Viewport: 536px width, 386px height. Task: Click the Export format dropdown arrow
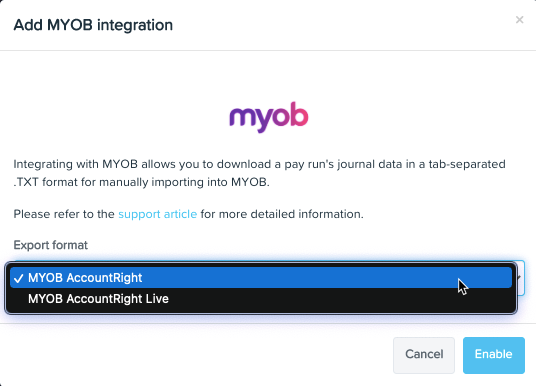pos(520,277)
